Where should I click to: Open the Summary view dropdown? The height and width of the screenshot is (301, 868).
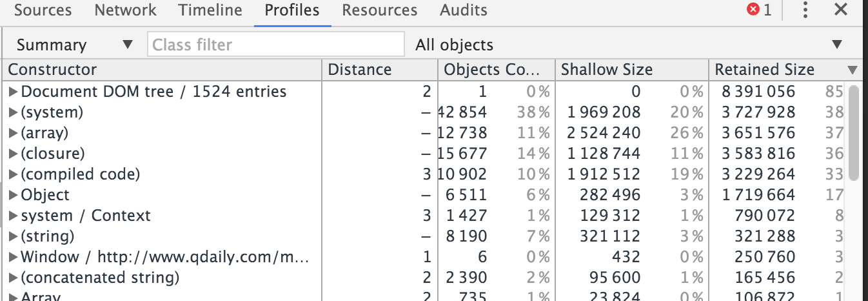(x=74, y=45)
